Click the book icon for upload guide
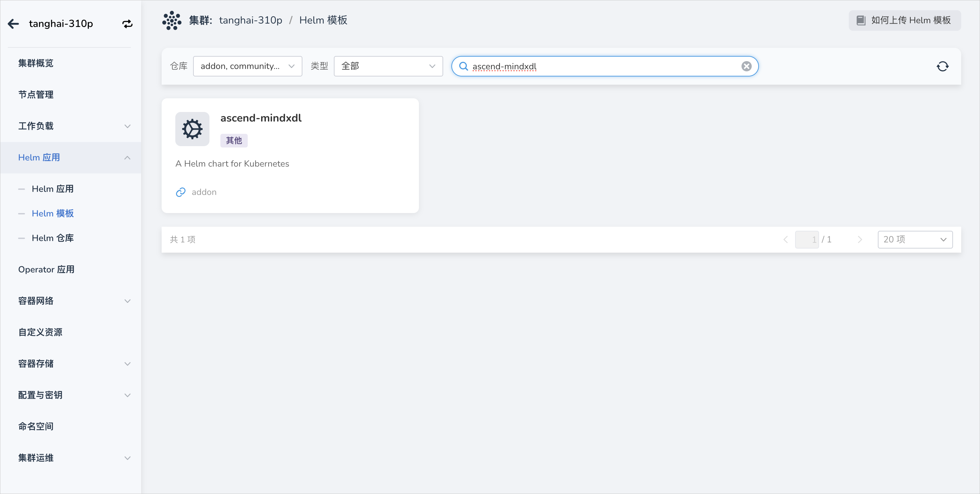Viewport: 980px width, 494px height. tap(860, 20)
